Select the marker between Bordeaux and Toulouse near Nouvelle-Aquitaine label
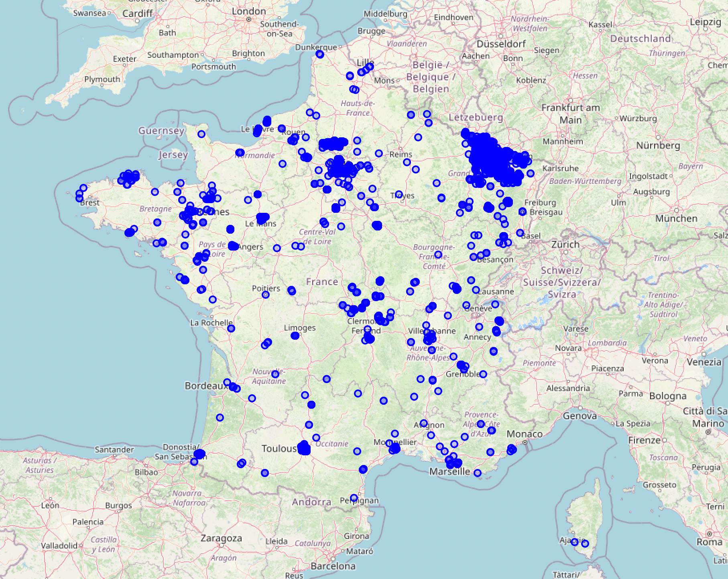This screenshot has width=728, height=579. (275, 374)
